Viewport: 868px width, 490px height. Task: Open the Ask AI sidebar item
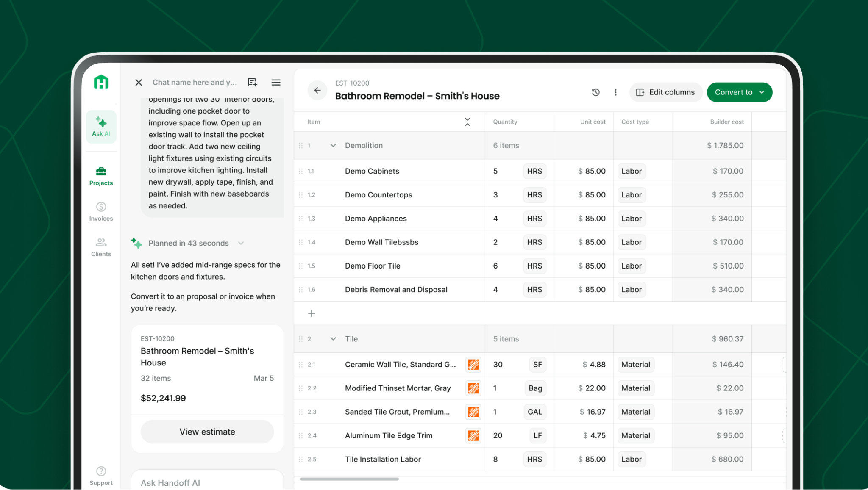coord(101,127)
